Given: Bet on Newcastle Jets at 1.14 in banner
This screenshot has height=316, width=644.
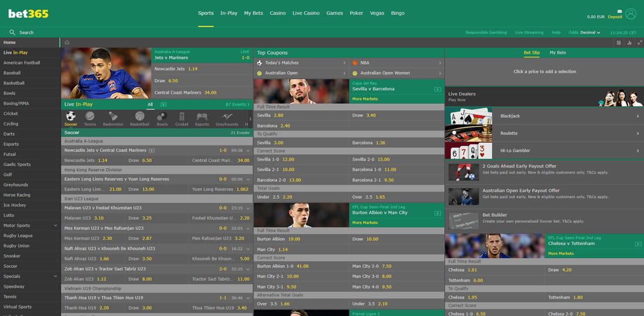Looking at the screenshot, I should pyautogui.click(x=202, y=69).
